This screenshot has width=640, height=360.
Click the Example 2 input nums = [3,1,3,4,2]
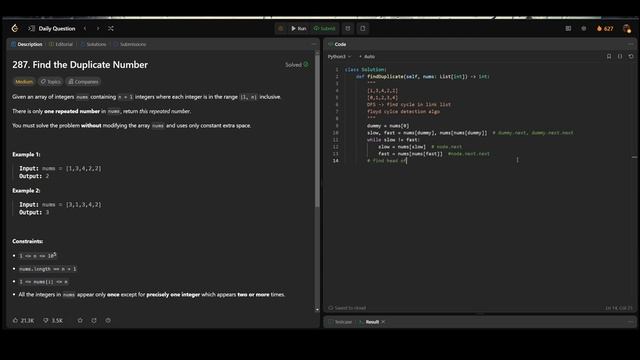pos(60,204)
